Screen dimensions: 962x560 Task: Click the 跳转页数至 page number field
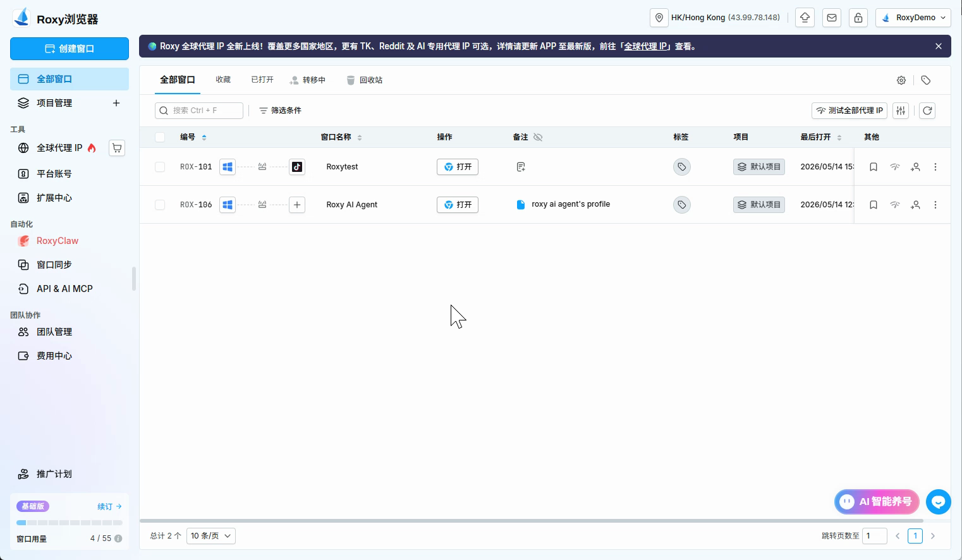[875, 536]
